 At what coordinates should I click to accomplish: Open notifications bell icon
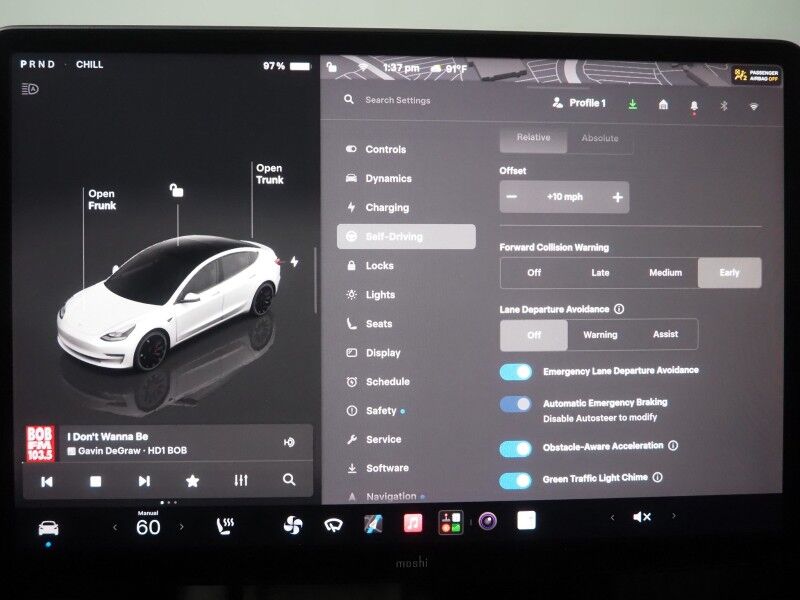tap(694, 106)
